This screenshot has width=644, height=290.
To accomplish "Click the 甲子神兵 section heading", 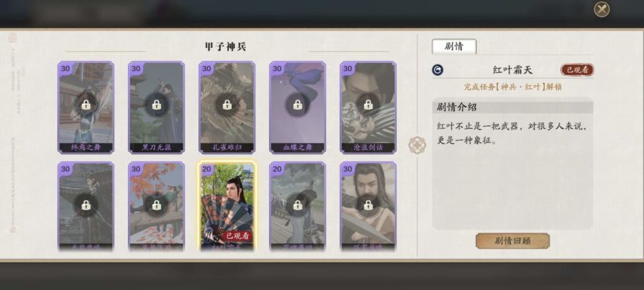I will click(x=225, y=47).
